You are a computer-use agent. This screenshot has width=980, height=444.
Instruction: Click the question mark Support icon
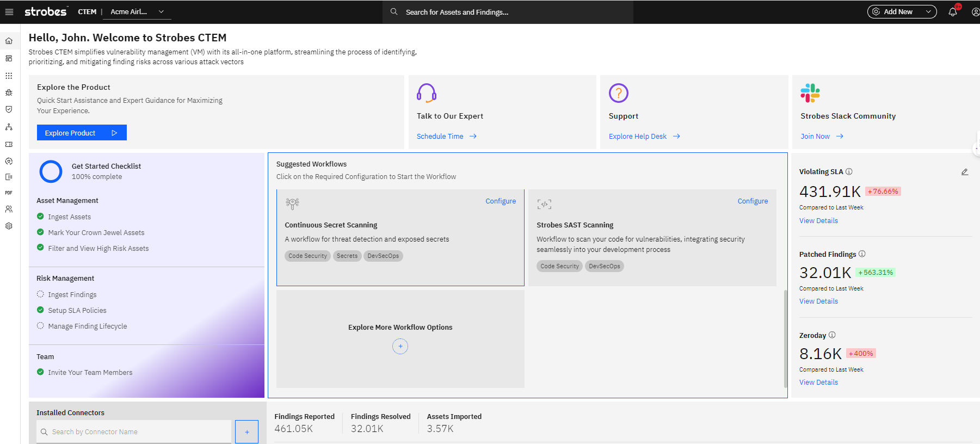tap(619, 93)
